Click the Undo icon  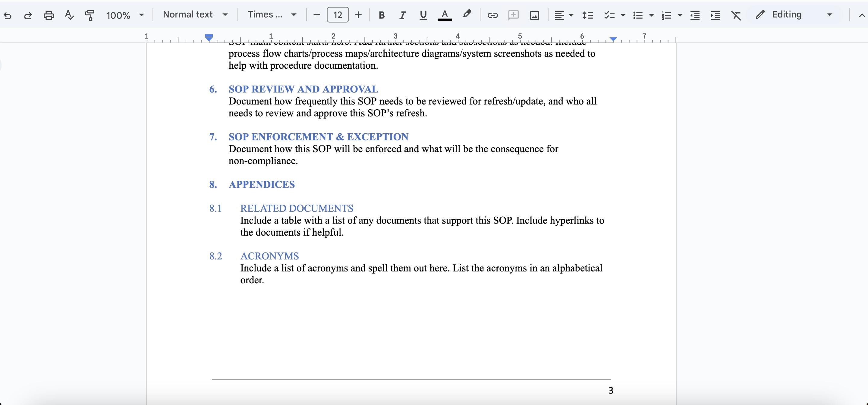pos(8,15)
